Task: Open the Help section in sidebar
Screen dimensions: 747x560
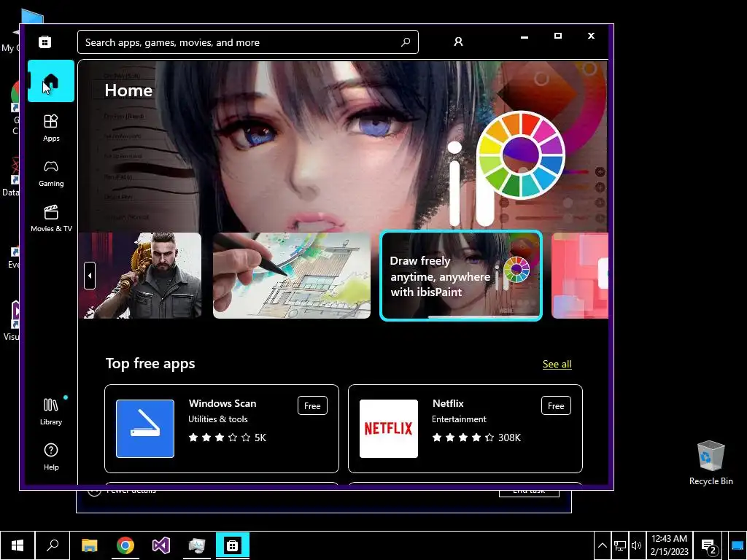Action: click(51, 456)
